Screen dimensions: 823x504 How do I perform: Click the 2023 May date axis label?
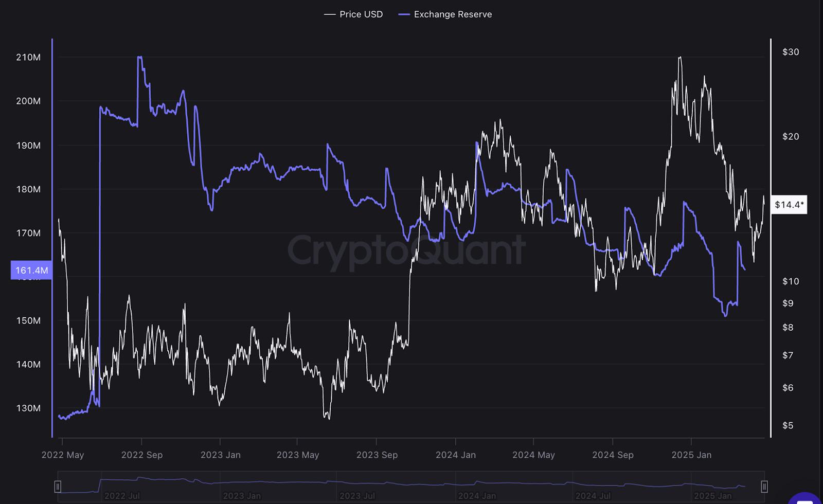[x=298, y=455]
